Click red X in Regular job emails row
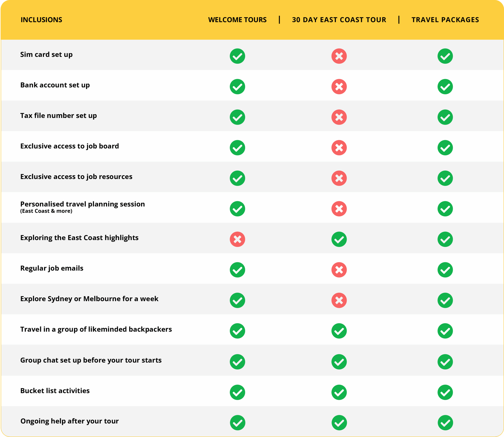 pos(339,270)
